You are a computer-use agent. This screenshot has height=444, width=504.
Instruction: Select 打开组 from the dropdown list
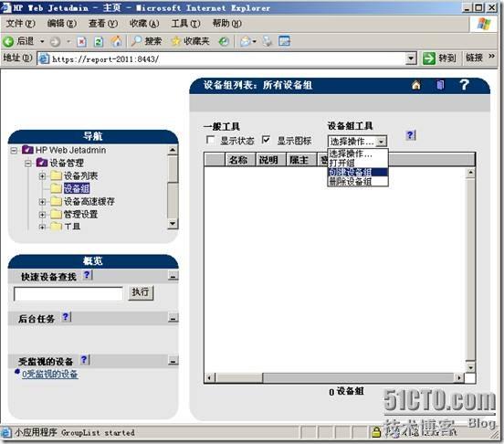[x=358, y=163]
